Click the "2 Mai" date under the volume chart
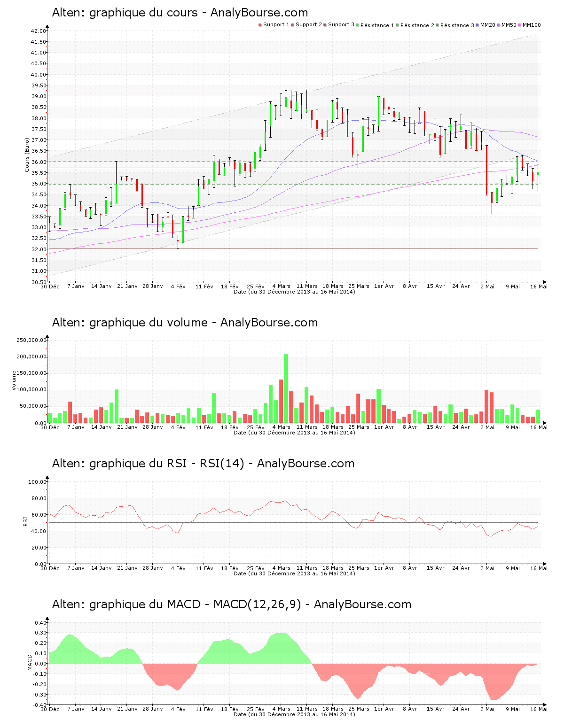Image resolution: width=564 pixels, height=728 pixels. pyautogui.click(x=487, y=427)
